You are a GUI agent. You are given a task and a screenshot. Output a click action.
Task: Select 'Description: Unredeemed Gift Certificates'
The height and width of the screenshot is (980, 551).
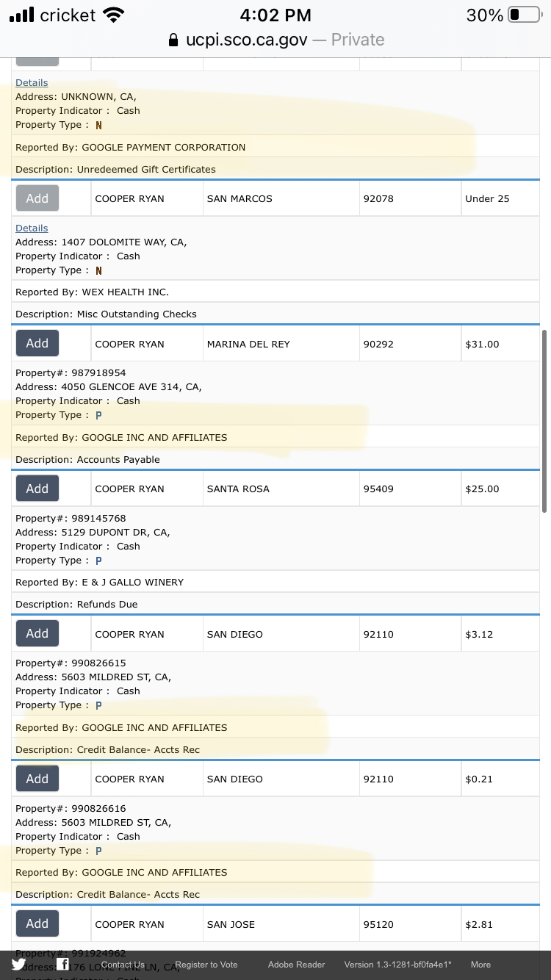pos(115,170)
